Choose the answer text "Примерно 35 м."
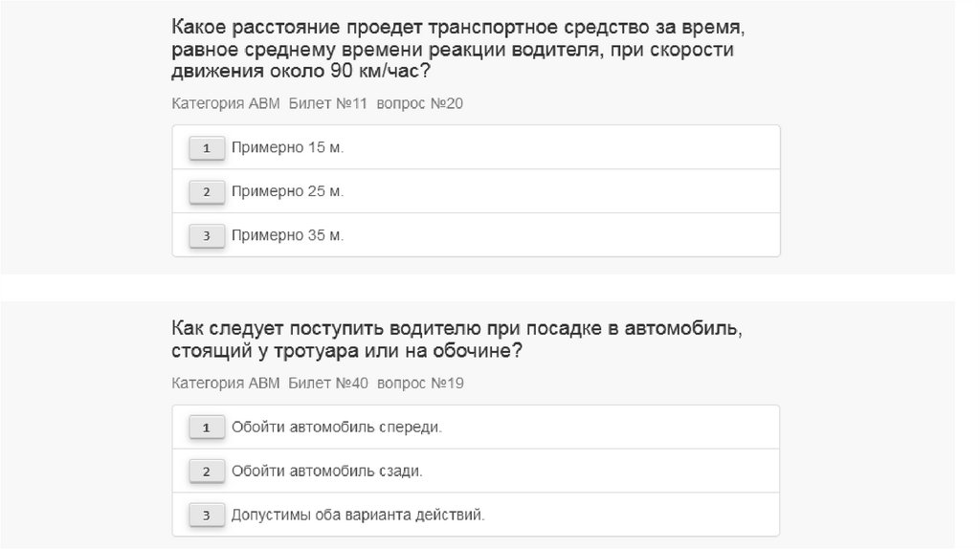 click(287, 235)
